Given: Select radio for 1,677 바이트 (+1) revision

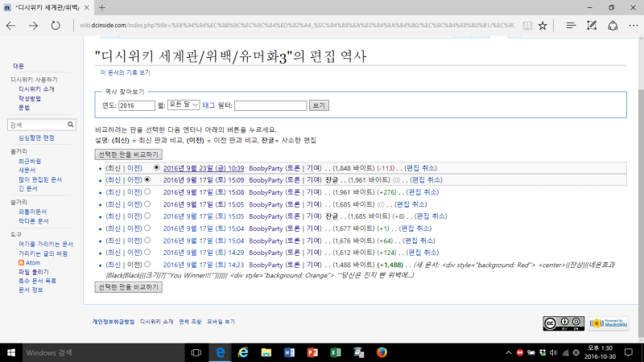Looking at the screenshot, I should (x=147, y=228).
